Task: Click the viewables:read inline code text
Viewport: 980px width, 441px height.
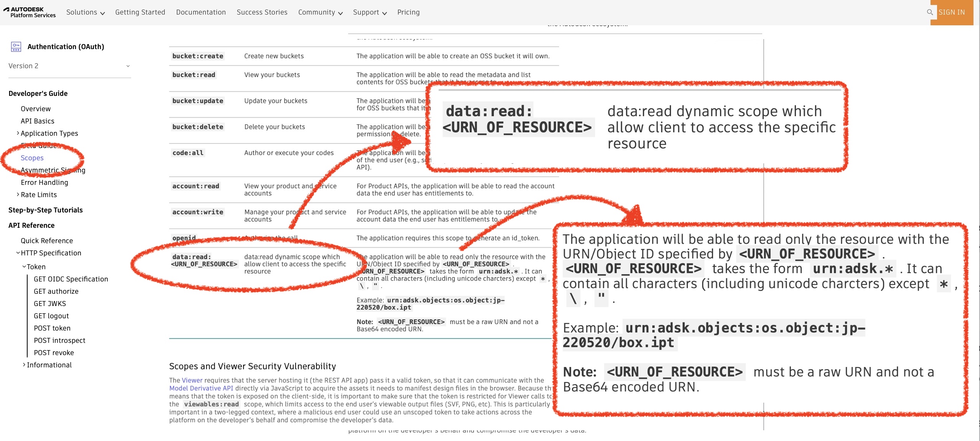Action: [211, 404]
